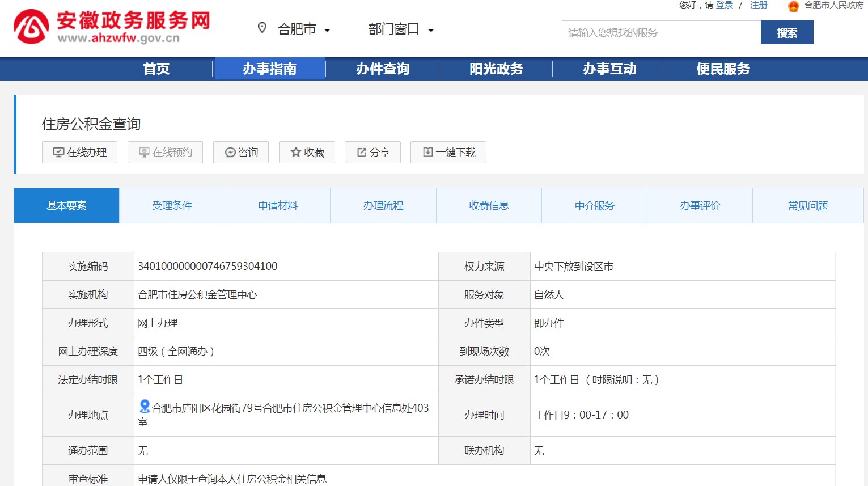This screenshot has width=868, height=486.
Task: Open the 合肥市人民政府 link
Action: (833, 5)
